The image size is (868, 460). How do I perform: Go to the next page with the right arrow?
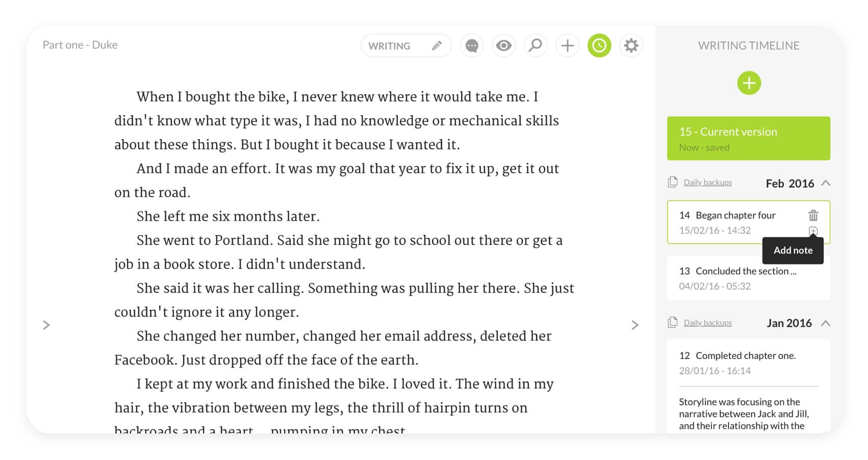[635, 325]
